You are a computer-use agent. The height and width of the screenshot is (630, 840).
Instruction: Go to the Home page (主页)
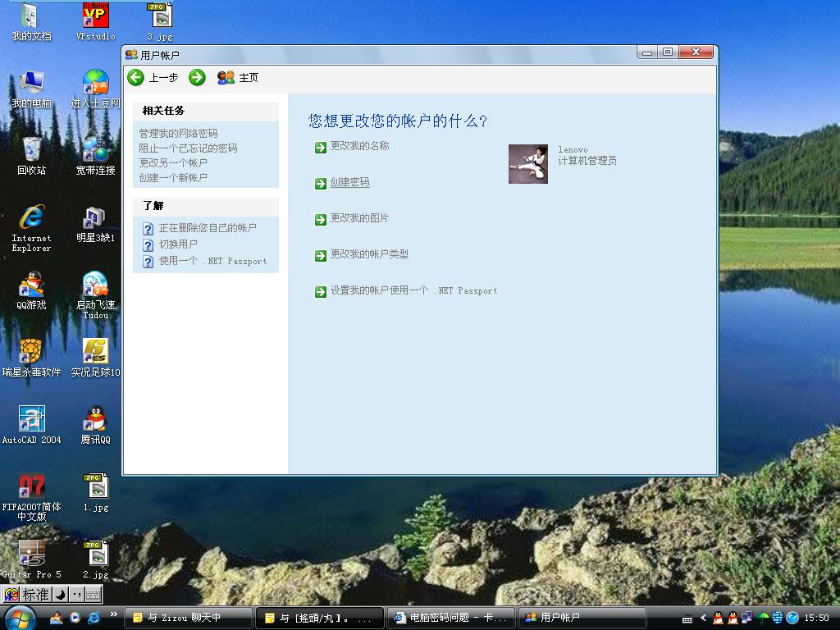[x=238, y=77]
